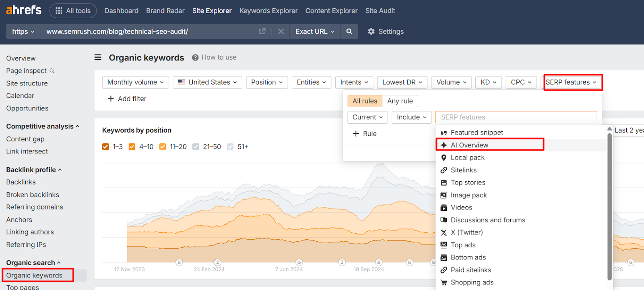Click the Videos feature icon

(444, 208)
